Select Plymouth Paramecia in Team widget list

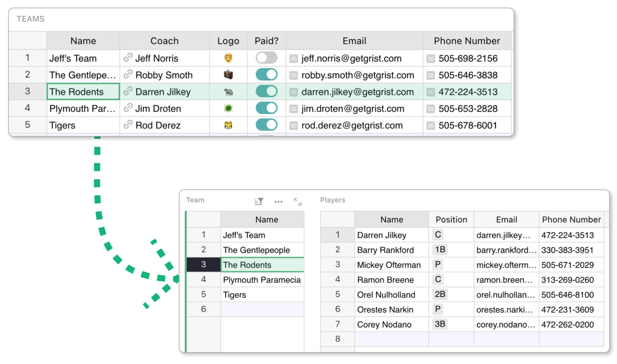click(262, 280)
